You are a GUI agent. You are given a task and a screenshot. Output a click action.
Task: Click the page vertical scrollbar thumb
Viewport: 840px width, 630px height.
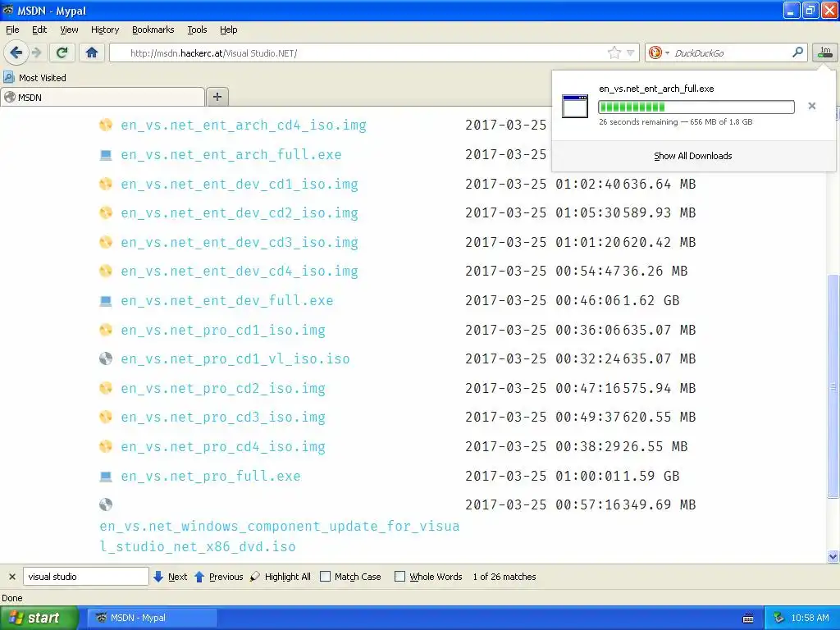(833, 387)
